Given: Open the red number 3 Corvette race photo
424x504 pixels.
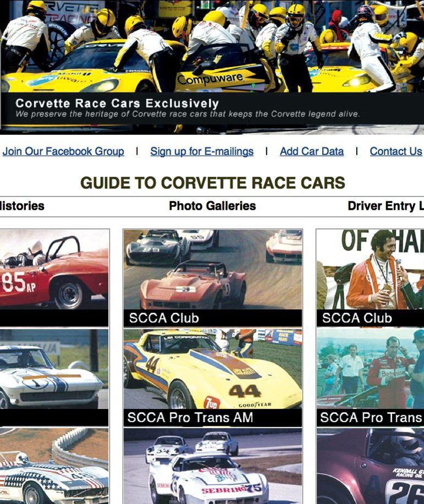Looking at the screenshot, I should [213, 270].
